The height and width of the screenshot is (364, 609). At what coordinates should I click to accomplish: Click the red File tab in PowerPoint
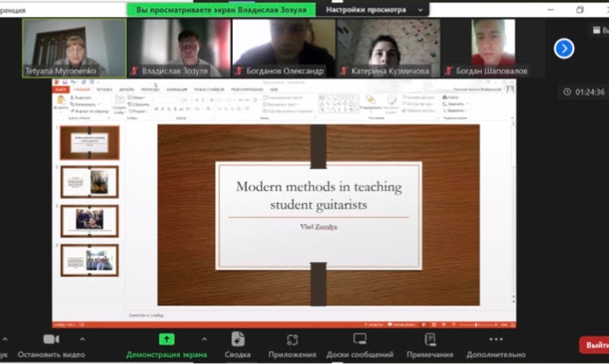[59, 89]
